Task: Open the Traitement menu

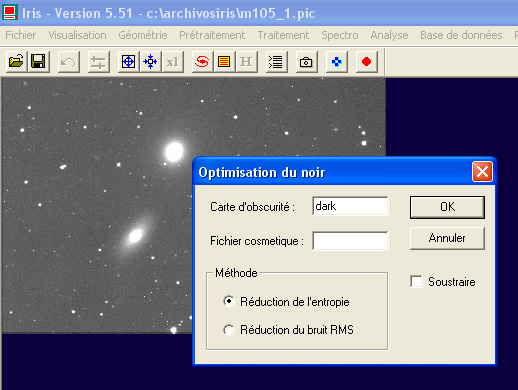Action: point(283,35)
